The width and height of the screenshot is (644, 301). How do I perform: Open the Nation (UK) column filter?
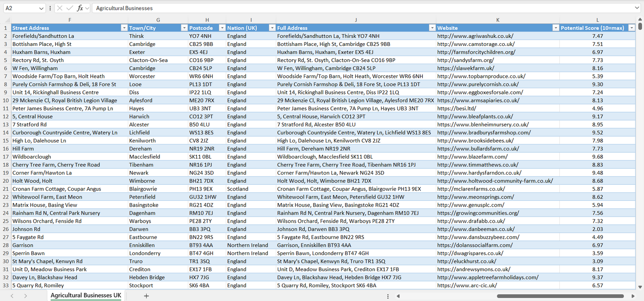[272, 28]
